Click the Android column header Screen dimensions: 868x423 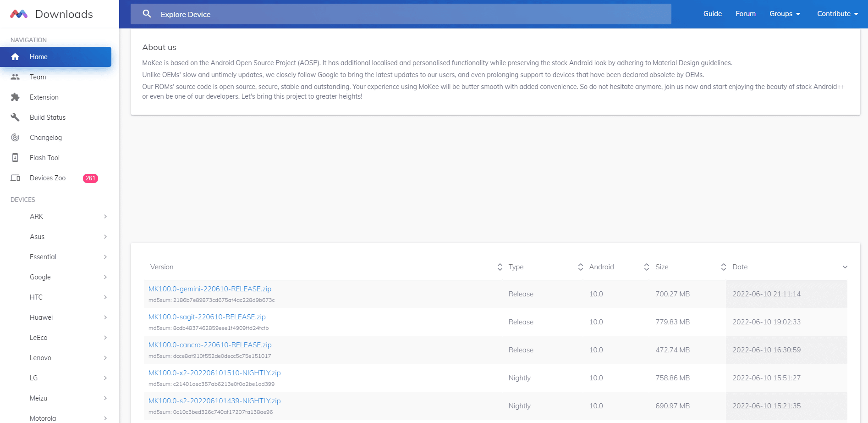[x=602, y=267]
